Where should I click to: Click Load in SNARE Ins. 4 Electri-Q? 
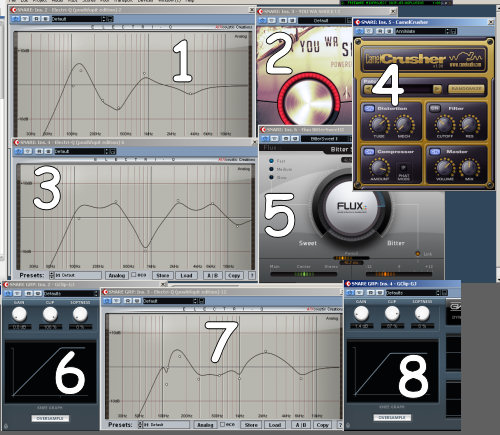click(186, 275)
